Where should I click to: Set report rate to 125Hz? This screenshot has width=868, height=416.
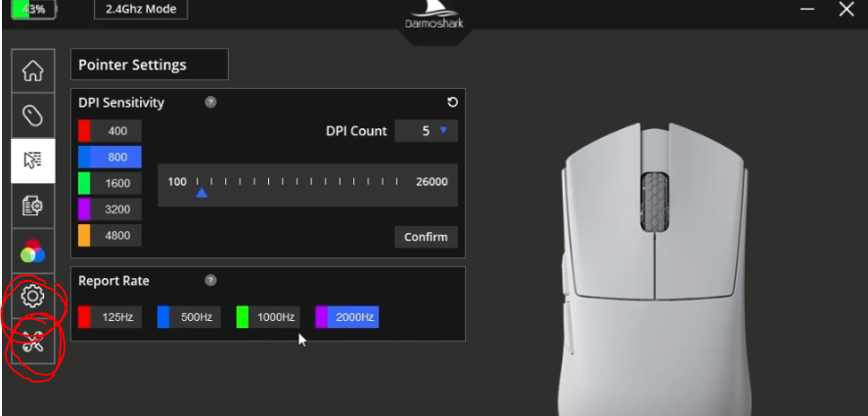110,317
